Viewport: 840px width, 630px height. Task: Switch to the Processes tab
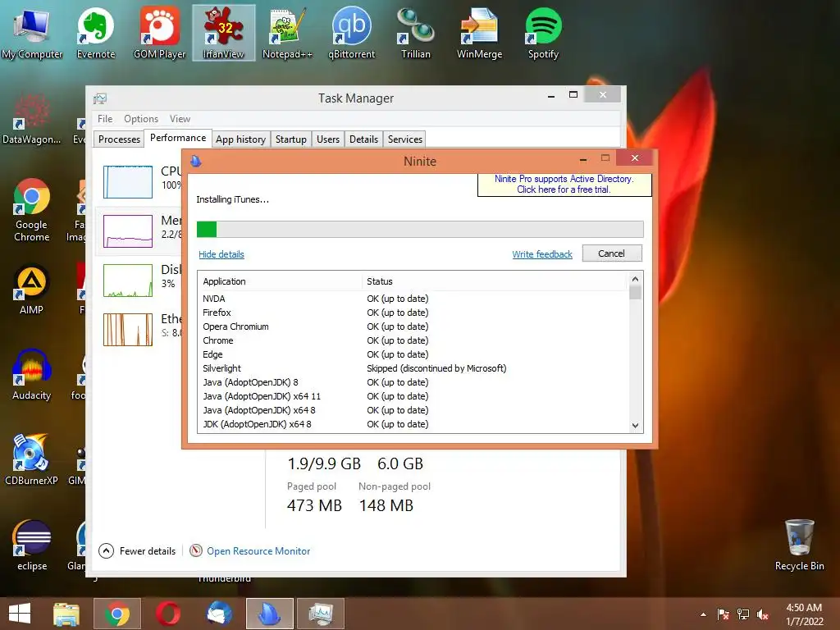pyautogui.click(x=119, y=139)
